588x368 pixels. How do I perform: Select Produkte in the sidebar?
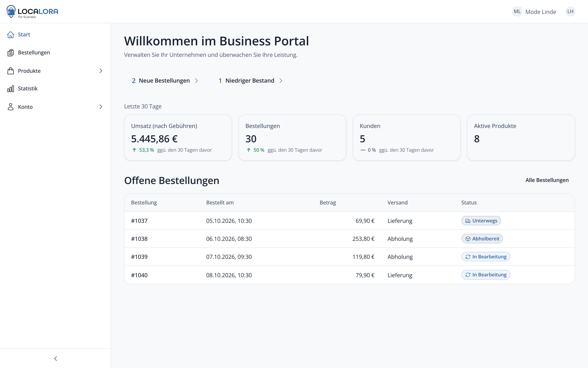coord(55,71)
